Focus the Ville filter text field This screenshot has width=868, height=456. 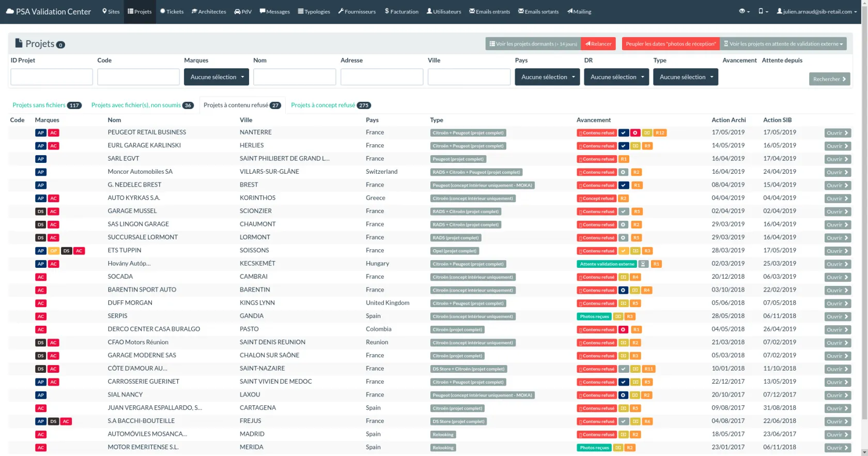tap(469, 77)
